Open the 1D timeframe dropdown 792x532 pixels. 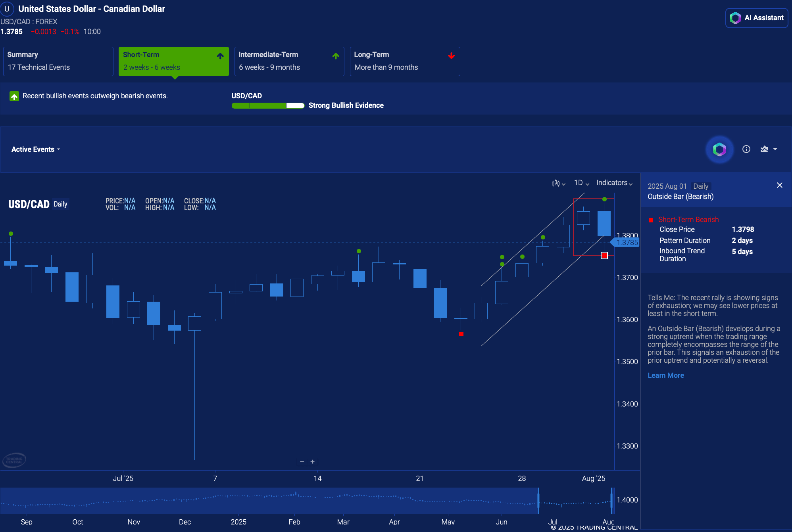[x=582, y=183]
